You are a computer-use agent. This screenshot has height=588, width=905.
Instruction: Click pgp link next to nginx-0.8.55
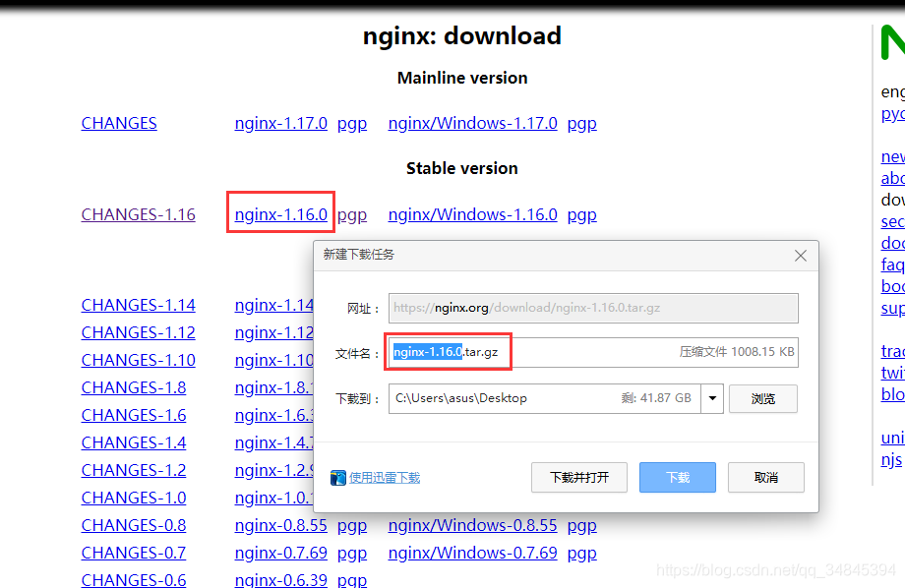coord(352,526)
